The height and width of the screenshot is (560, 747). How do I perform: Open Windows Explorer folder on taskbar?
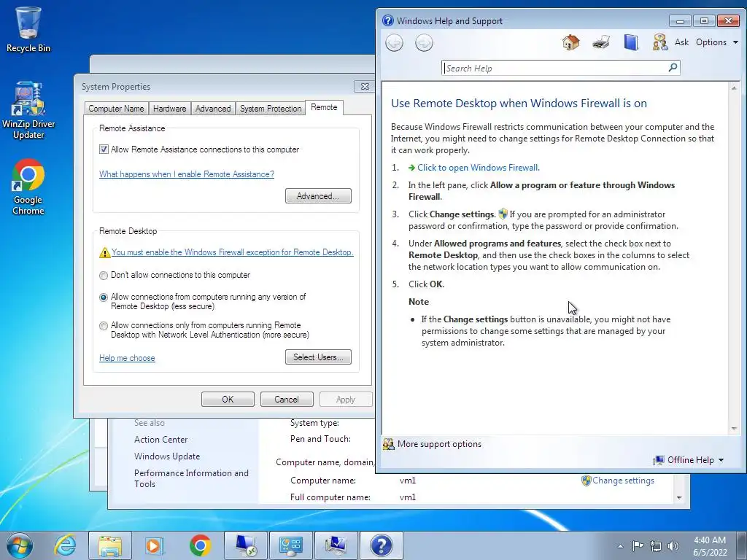110,545
